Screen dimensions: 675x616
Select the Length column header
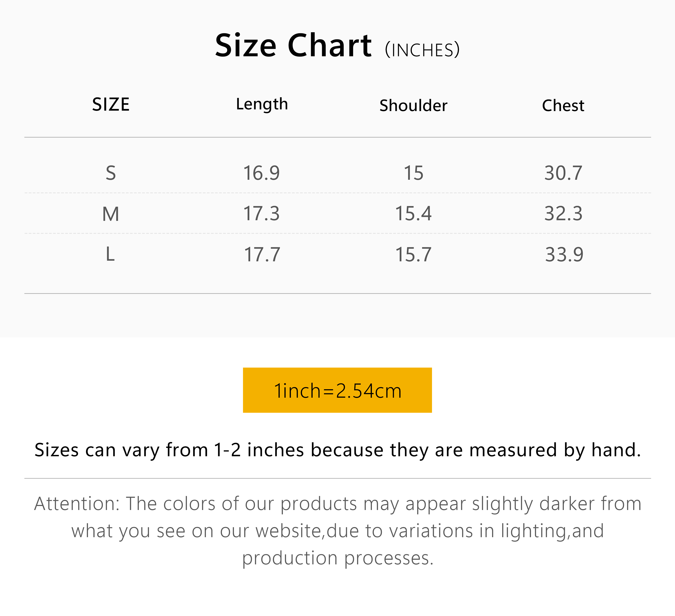coord(262,104)
